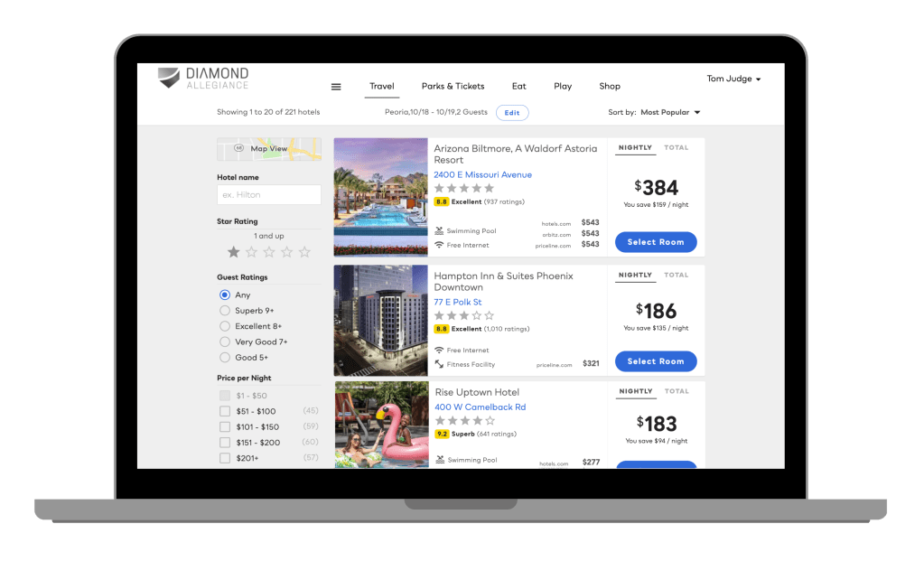
Task: Select Total price tab for Arizona Biltmore
Action: tap(677, 148)
